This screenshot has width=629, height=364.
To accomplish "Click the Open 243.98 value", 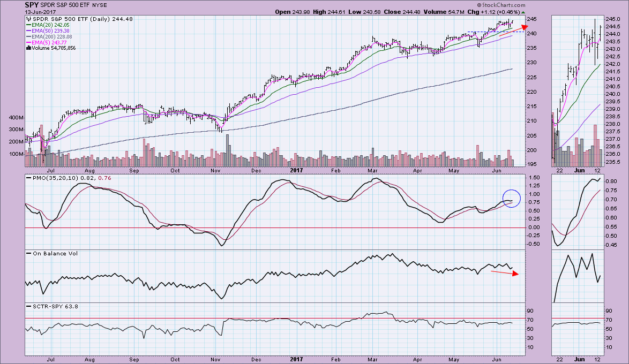I will (x=292, y=12).
